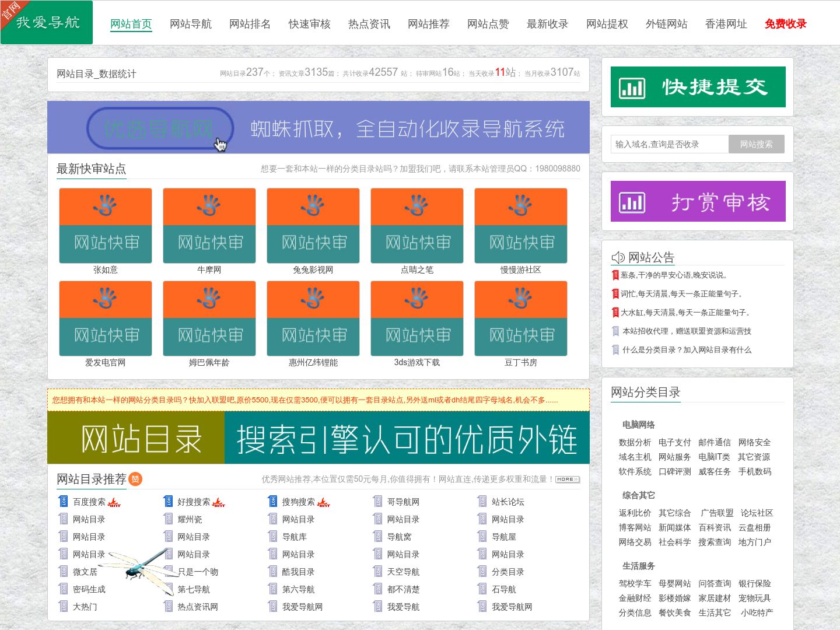This screenshot has height=630, width=840.
Task: Open the 网站推荐 navigation item
Action: (429, 24)
